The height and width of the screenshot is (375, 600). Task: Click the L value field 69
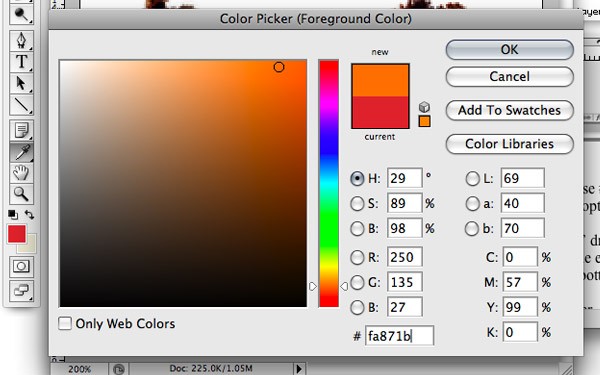click(x=522, y=178)
